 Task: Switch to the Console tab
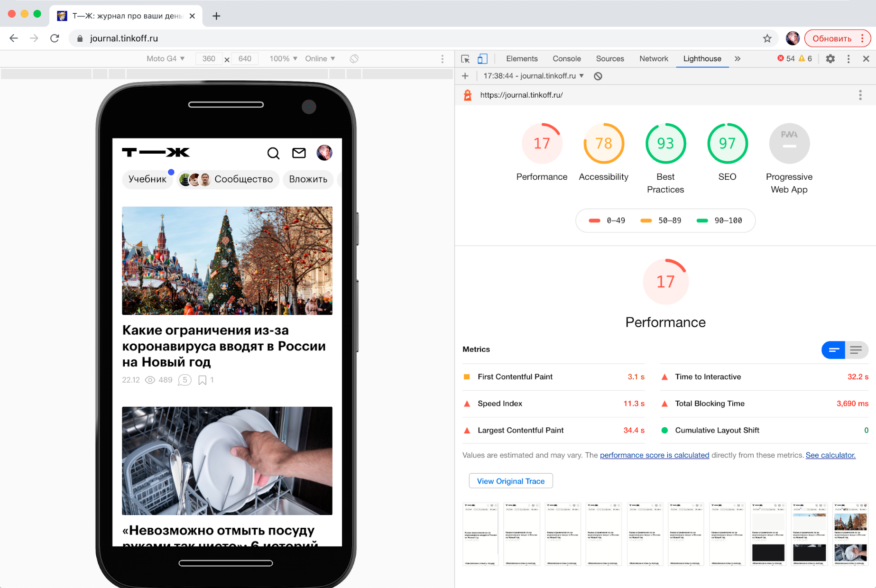click(x=566, y=58)
